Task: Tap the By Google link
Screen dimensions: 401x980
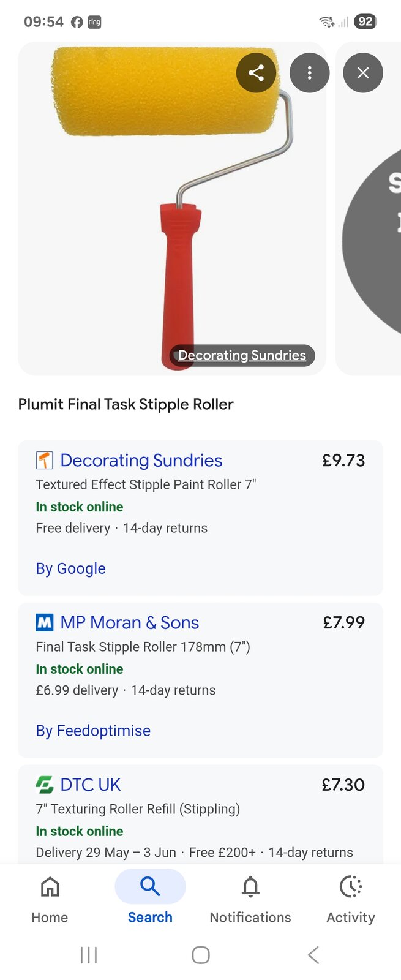Action: pos(70,568)
